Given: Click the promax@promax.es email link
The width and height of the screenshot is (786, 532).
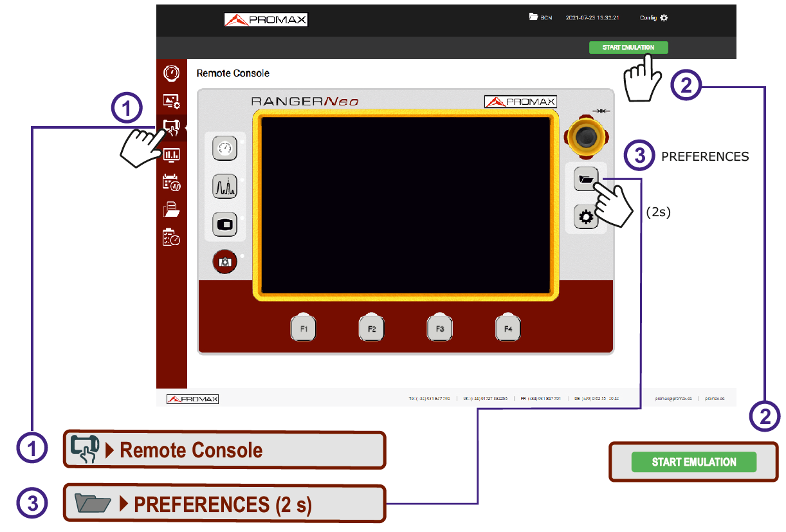Looking at the screenshot, I should 673,399.
